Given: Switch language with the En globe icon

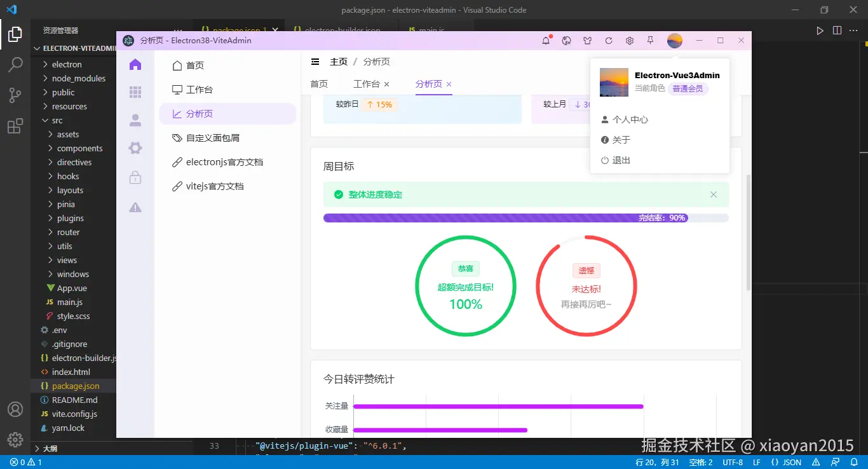Looking at the screenshot, I should (x=566, y=40).
